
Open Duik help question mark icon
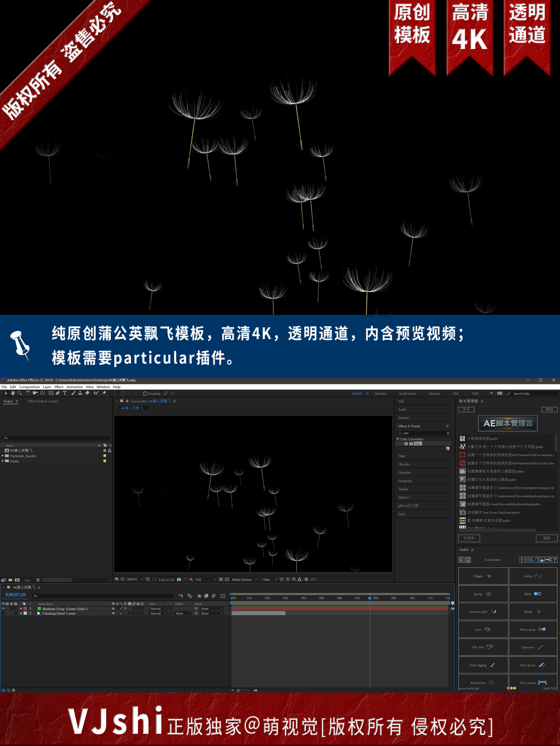[x=555, y=560]
